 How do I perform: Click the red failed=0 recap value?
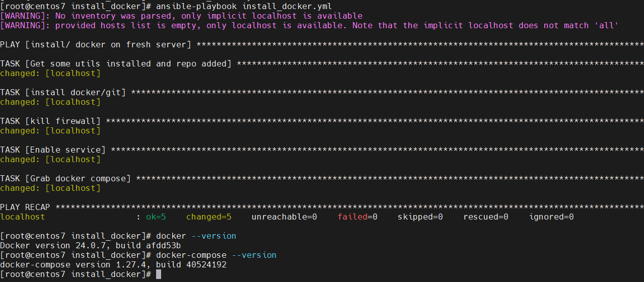pos(357,217)
